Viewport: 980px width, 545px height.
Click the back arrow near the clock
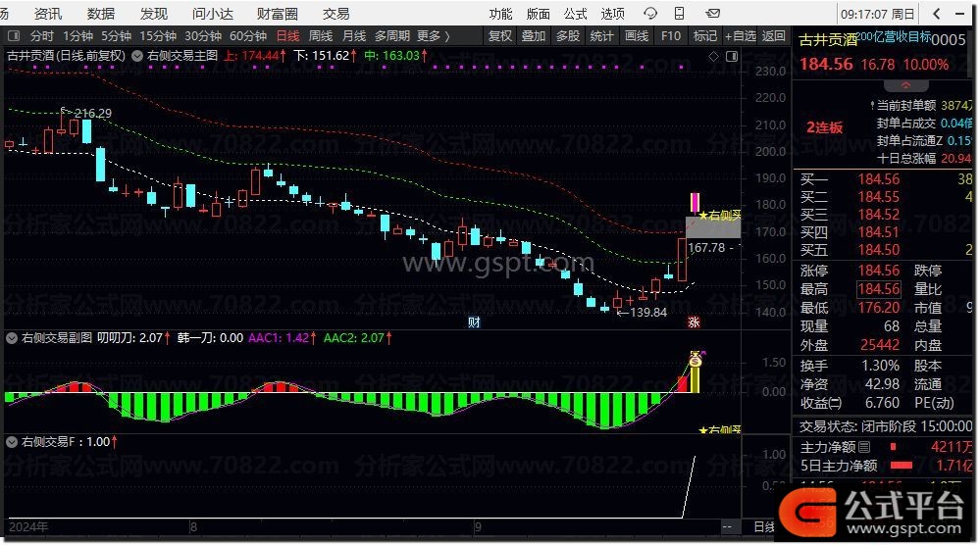click(936, 14)
